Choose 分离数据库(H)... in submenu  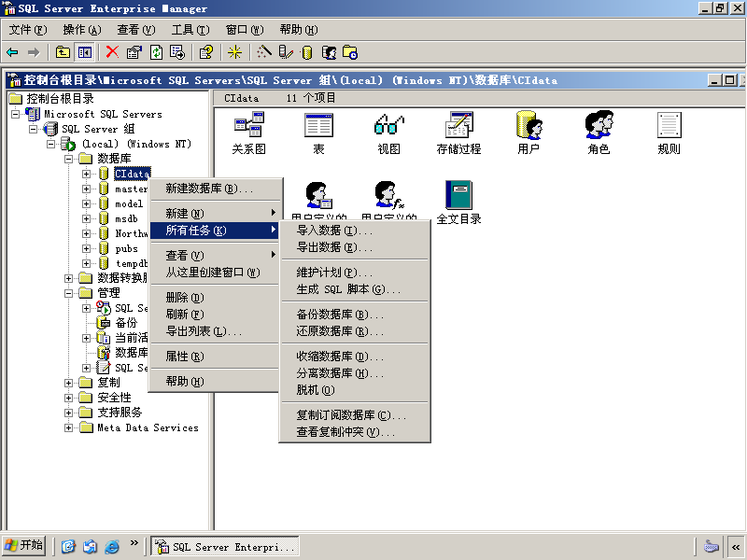tap(355, 372)
